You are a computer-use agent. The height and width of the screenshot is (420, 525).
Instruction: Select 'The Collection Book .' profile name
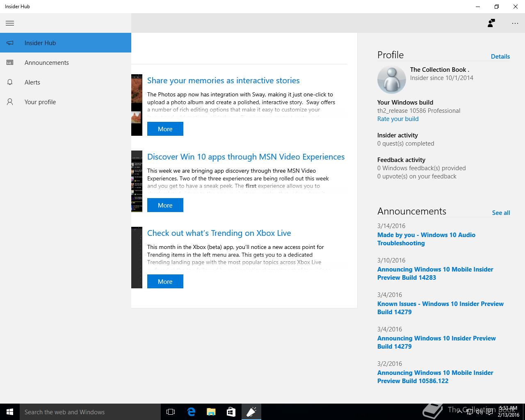pos(440,70)
